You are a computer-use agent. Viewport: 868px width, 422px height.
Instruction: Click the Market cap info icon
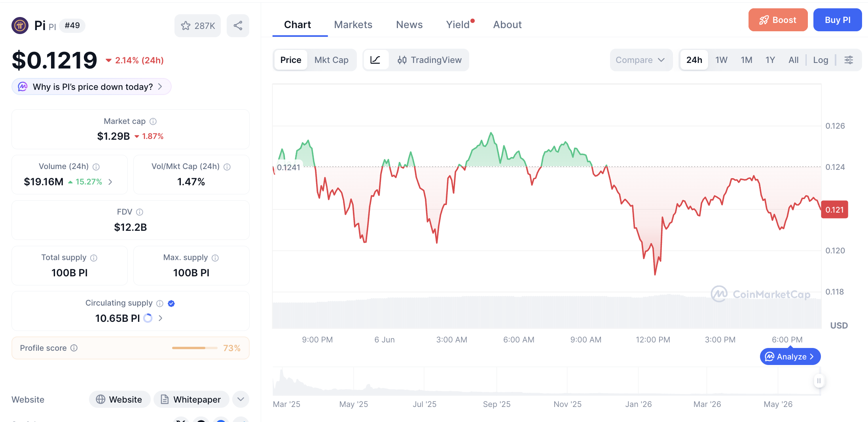[x=153, y=122]
